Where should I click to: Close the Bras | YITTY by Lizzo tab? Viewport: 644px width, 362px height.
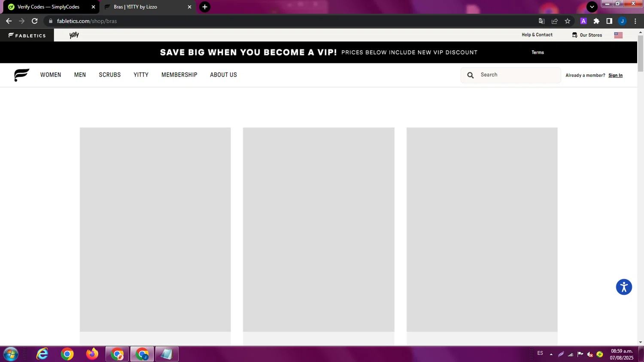pos(189,7)
